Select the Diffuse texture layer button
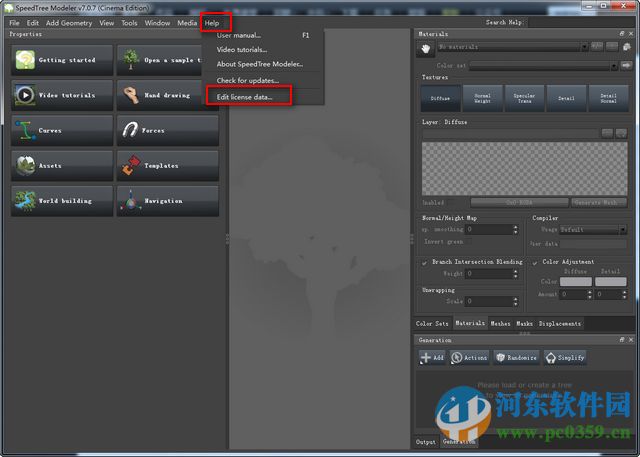640x457 pixels. (440, 98)
